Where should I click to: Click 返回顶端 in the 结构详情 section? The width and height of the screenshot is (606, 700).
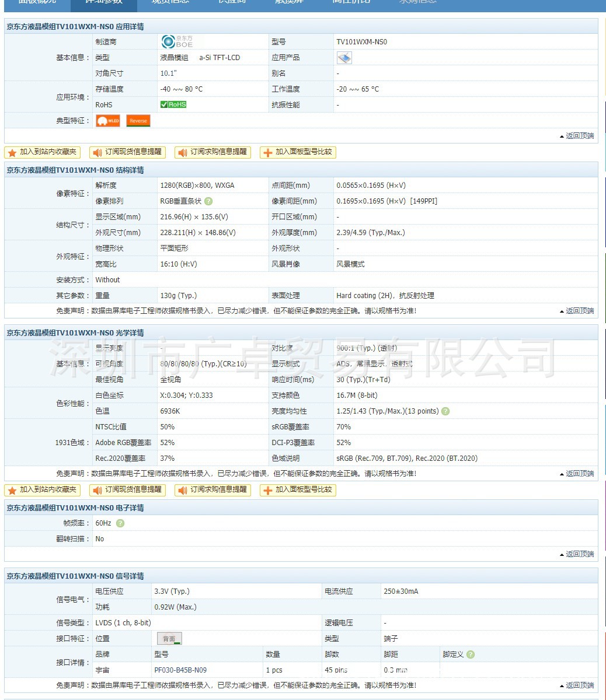tap(577, 311)
